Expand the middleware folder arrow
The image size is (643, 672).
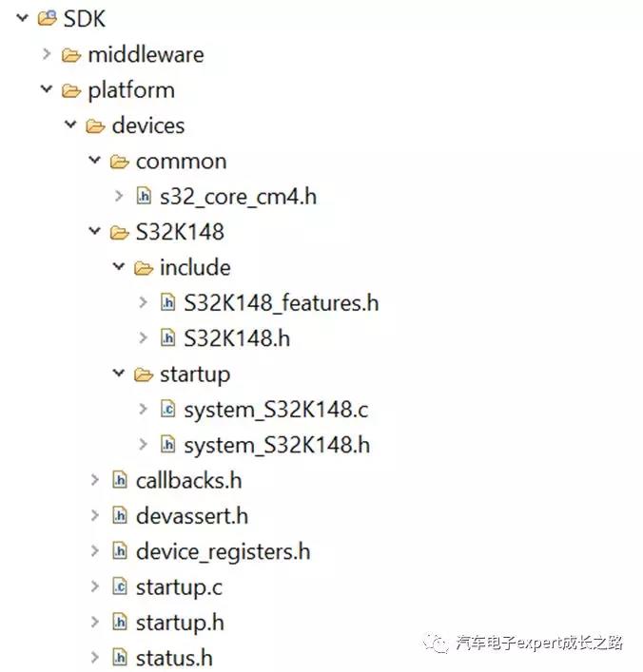tap(47, 55)
